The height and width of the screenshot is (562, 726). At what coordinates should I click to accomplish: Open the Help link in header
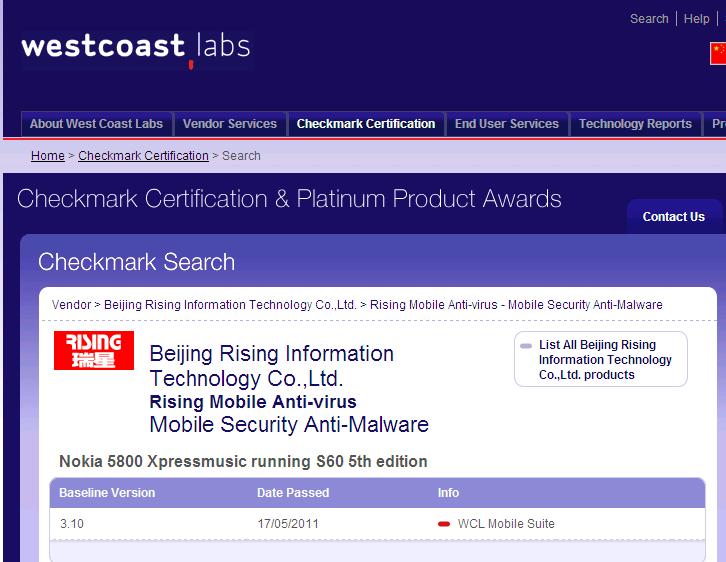pyautogui.click(x=697, y=19)
